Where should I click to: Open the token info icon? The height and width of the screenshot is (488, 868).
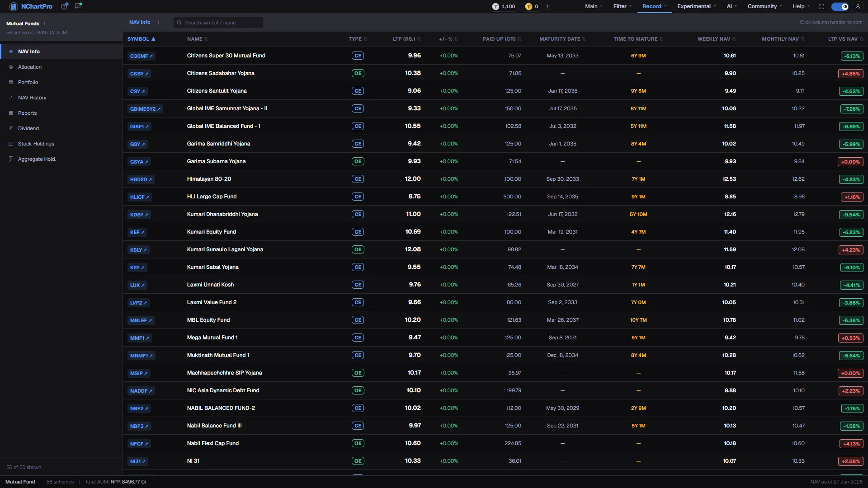point(548,6)
